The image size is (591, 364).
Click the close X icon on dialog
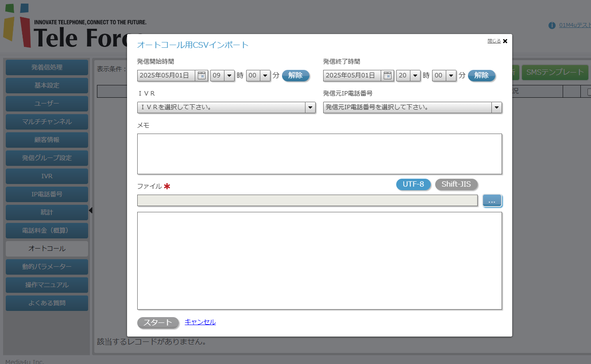click(x=505, y=41)
